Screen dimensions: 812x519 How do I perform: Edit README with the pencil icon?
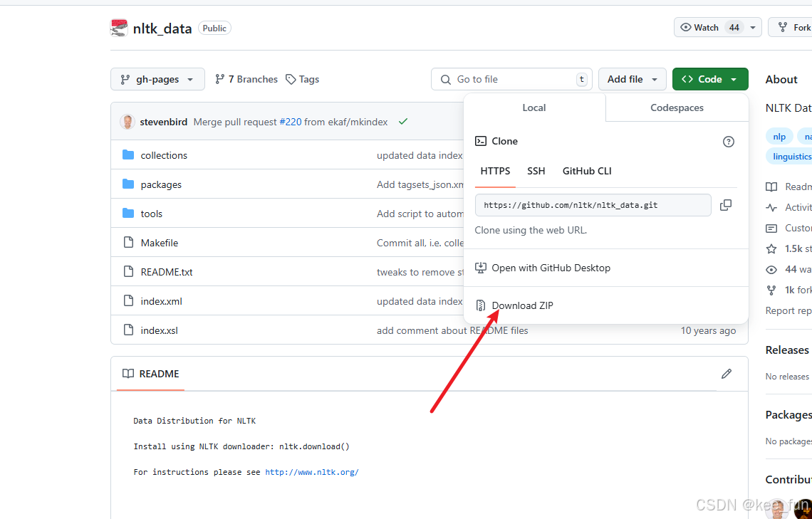tap(727, 374)
